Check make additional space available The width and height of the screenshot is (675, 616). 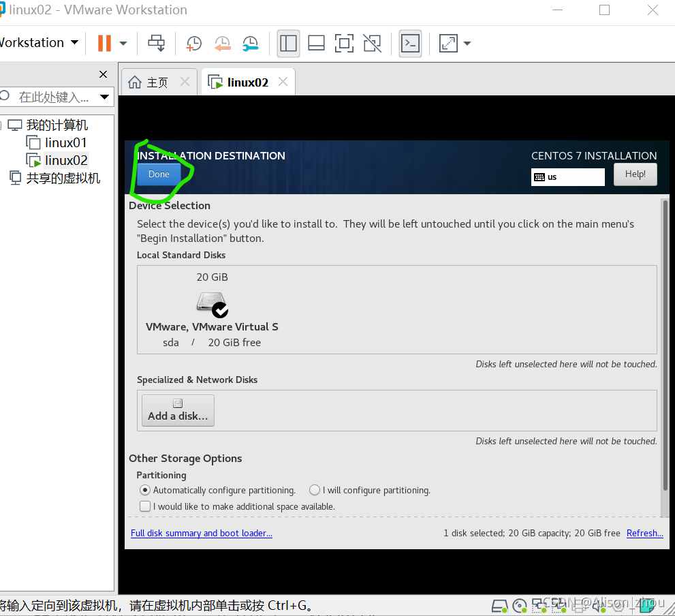coord(145,506)
